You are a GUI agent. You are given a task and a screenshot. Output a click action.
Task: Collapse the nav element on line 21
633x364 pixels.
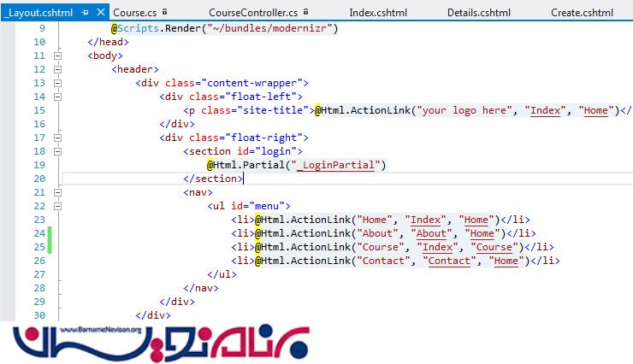(58, 192)
